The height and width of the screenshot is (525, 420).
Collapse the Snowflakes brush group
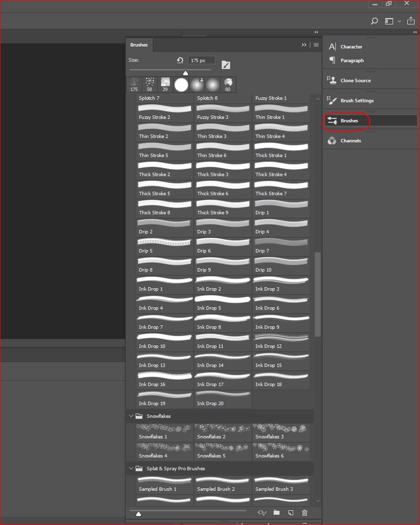coord(131,416)
